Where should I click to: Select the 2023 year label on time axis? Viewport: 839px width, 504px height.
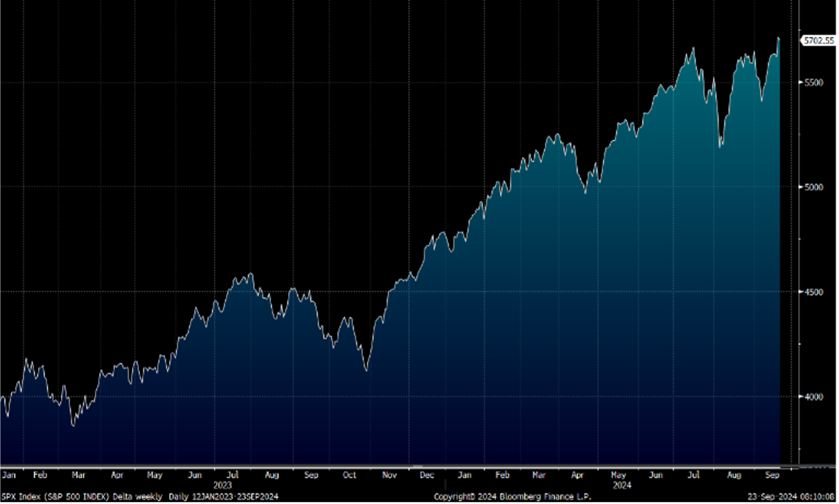[x=222, y=485]
